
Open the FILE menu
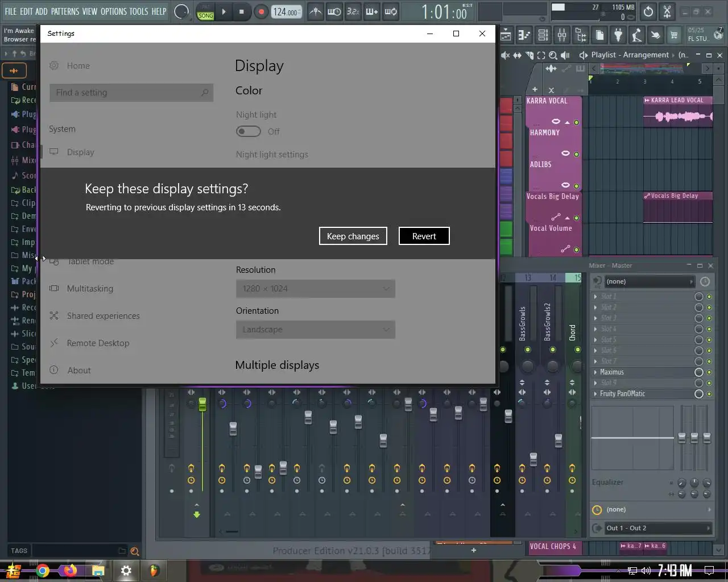[11, 11]
